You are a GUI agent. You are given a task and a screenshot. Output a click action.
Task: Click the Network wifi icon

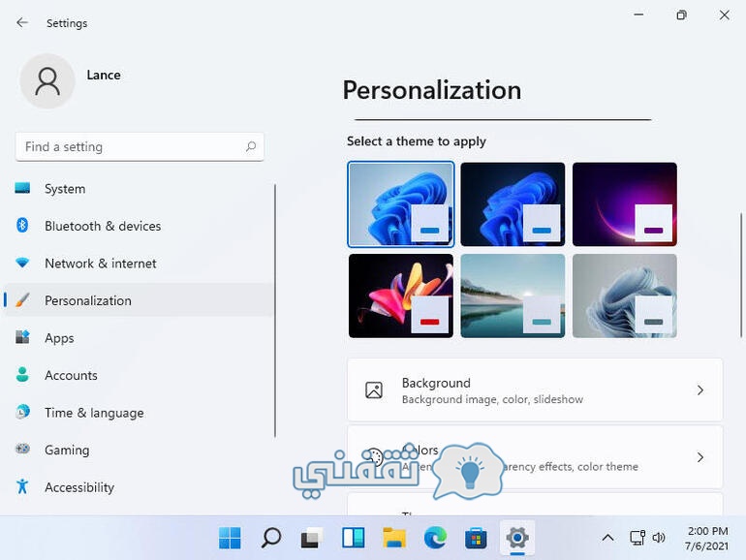tap(22, 263)
